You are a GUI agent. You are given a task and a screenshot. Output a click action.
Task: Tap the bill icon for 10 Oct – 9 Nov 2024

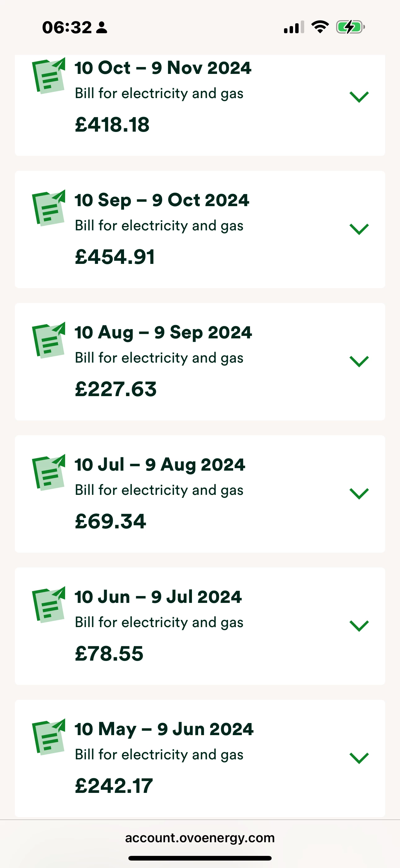[48, 76]
